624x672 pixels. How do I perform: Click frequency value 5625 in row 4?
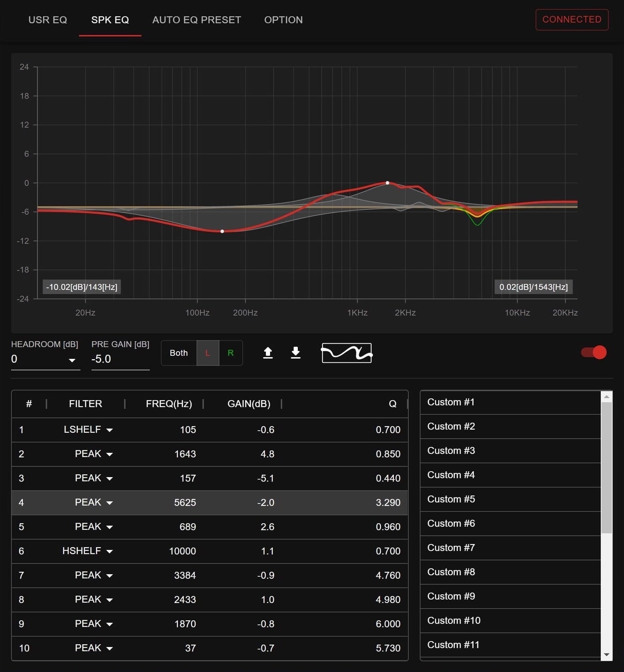(185, 503)
